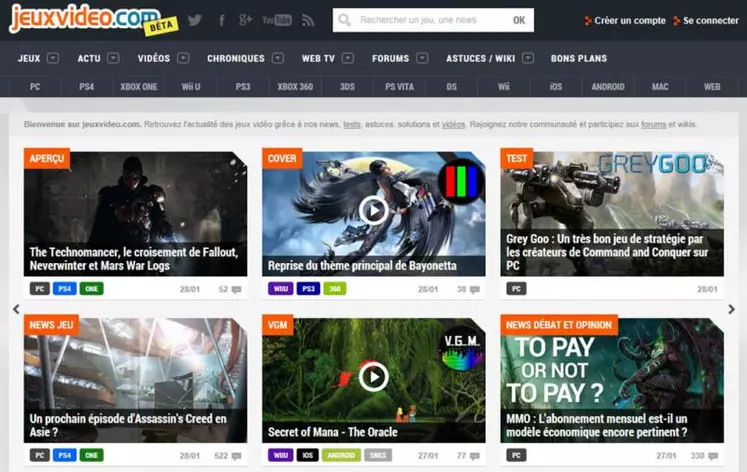Open comments icon on Technomancer article
Image resolution: width=747 pixels, height=472 pixels.
pyautogui.click(x=236, y=289)
